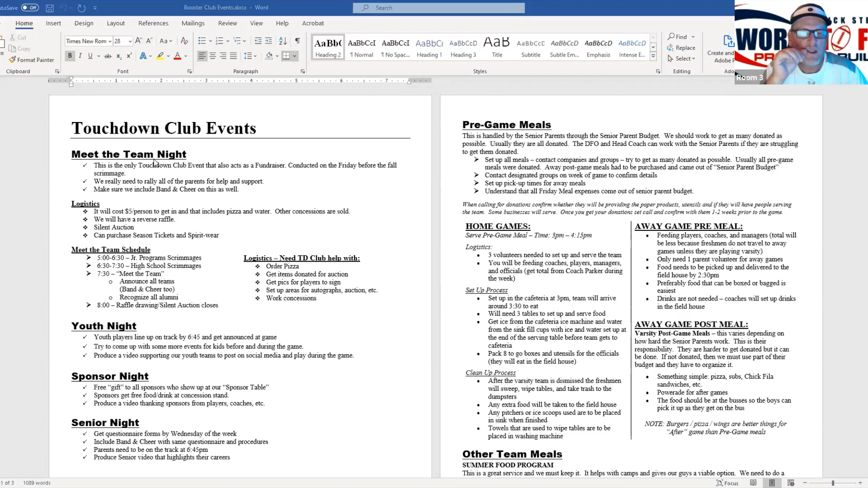The height and width of the screenshot is (488, 868).
Task: Increase font size with Grow Font icon
Action: [x=139, y=41]
